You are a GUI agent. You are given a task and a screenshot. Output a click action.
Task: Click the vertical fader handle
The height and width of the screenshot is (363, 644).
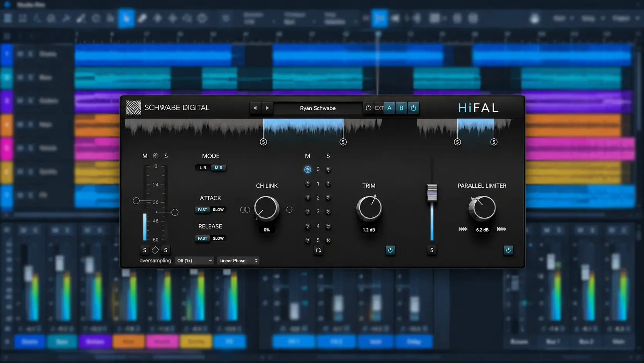[x=432, y=192]
